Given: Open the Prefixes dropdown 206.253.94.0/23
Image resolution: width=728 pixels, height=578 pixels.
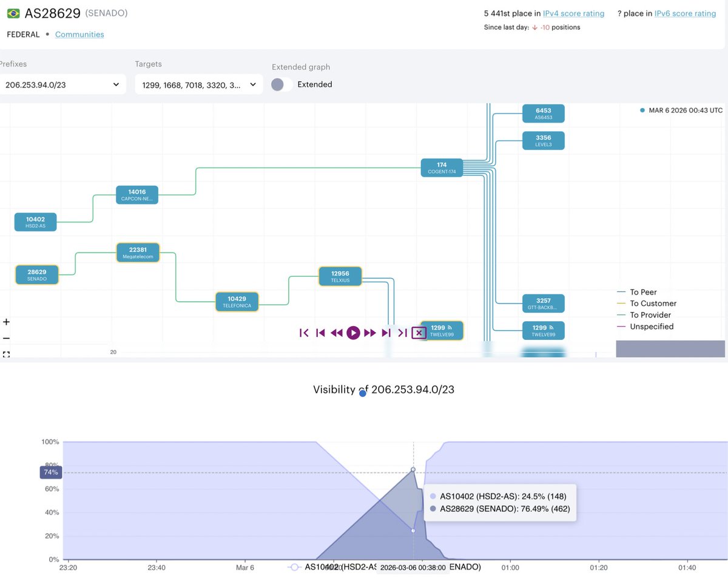Looking at the screenshot, I should coord(62,84).
